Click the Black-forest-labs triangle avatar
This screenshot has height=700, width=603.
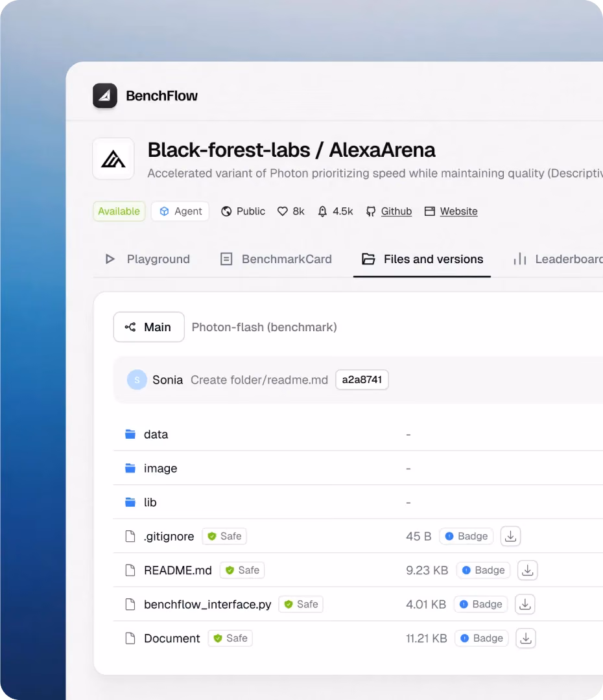pos(113,159)
